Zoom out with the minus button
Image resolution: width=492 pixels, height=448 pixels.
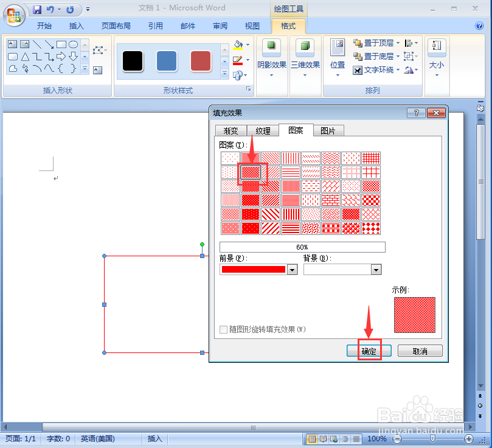397,439
